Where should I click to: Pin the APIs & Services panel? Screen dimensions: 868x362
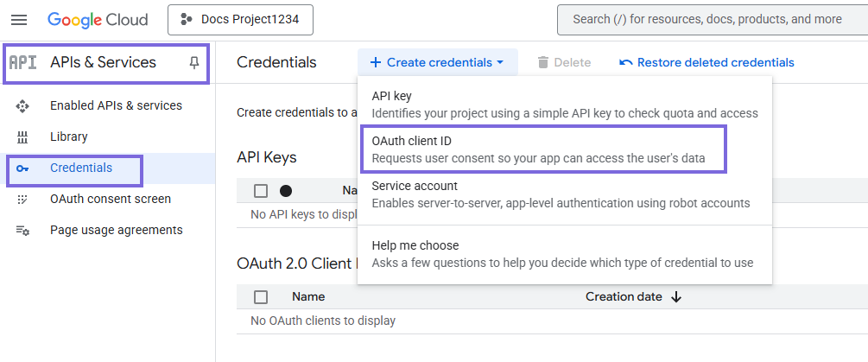(193, 62)
